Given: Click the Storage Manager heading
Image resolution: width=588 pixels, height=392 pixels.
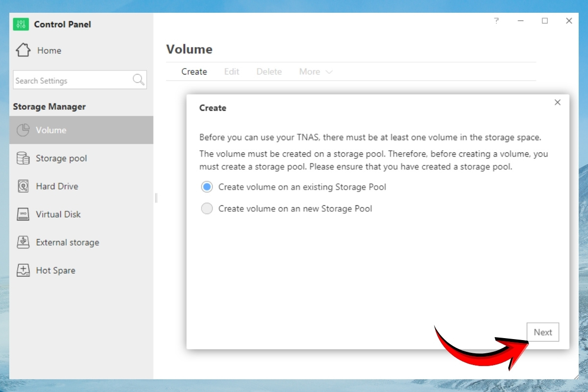Looking at the screenshot, I should pos(49,106).
